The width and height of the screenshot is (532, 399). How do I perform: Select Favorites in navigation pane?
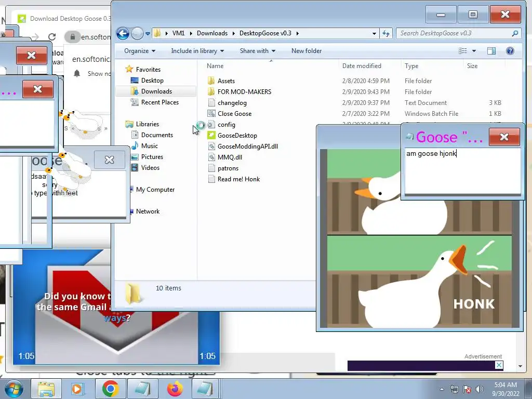pyautogui.click(x=148, y=70)
